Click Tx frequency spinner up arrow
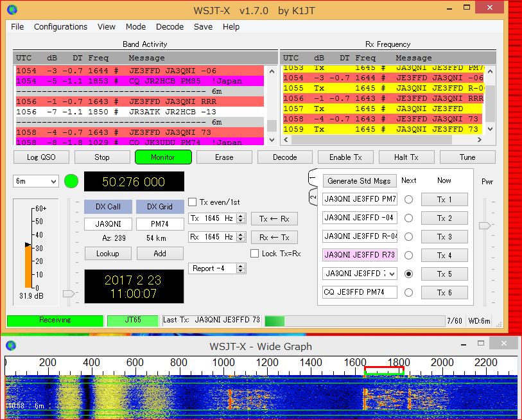Viewport: 522px width, 420px height. click(x=241, y=216)
